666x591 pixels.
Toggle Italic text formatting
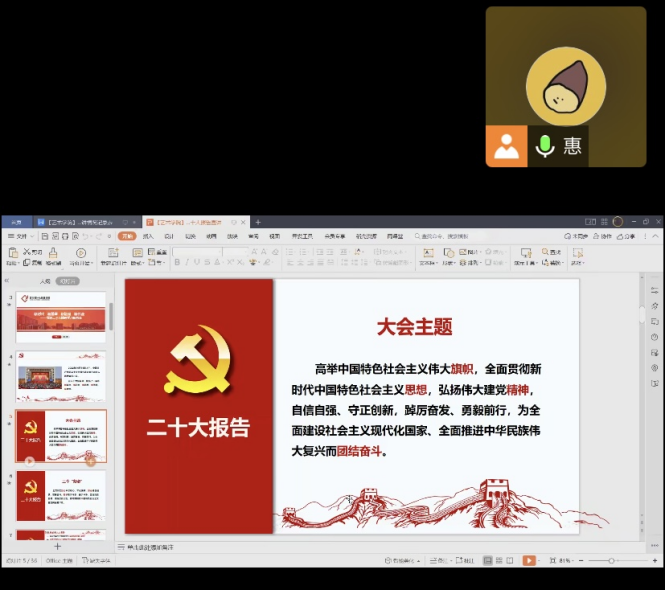[187, 263]
